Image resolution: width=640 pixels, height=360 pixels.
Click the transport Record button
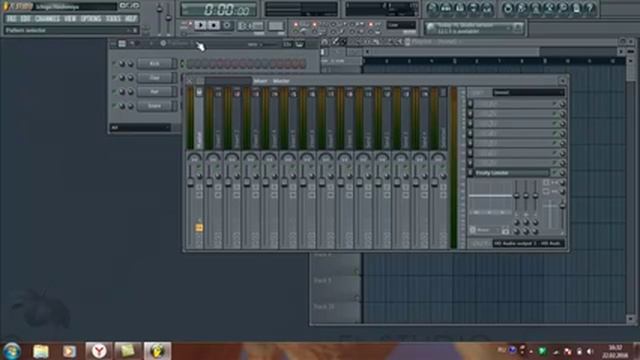pos(227,25)
